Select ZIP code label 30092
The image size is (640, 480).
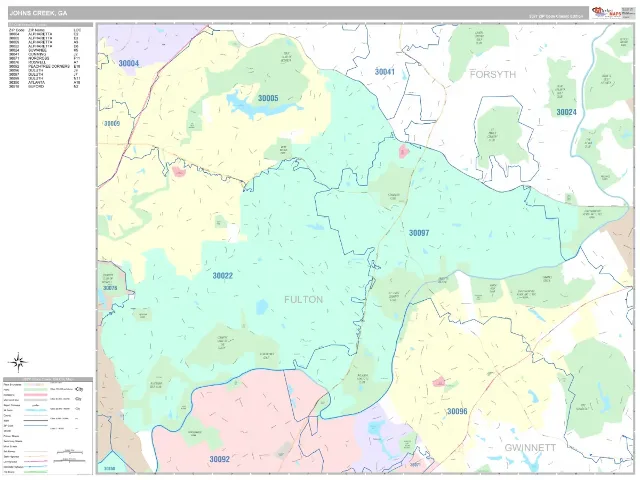[220, 459]
